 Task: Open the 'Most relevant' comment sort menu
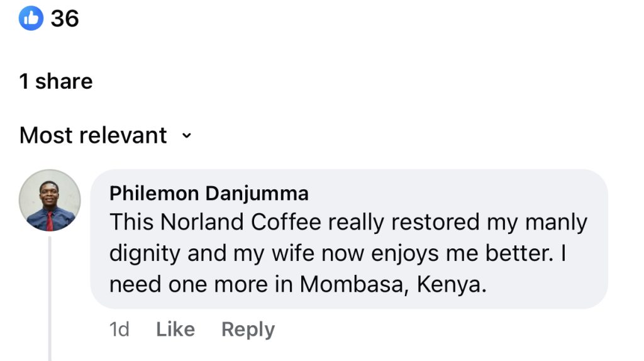pos(93,135)
